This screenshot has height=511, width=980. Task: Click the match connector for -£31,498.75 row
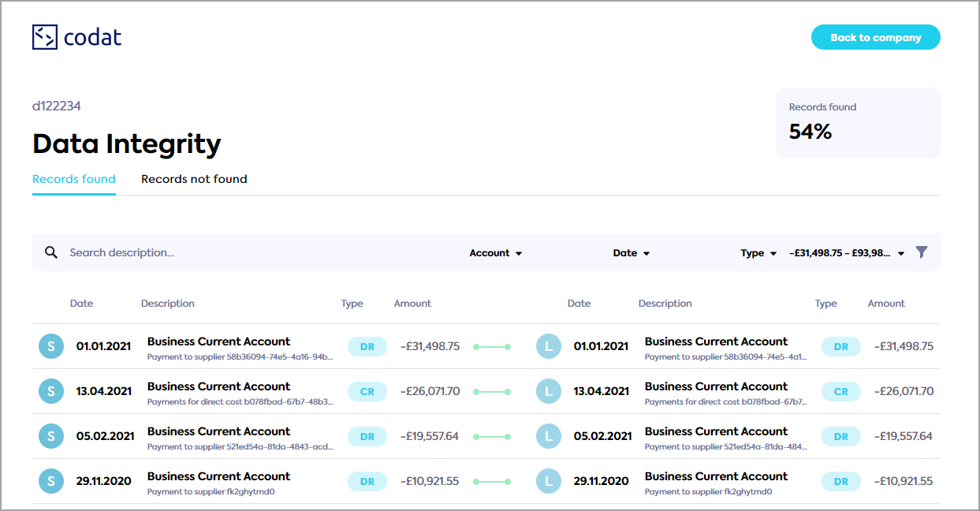pos(492,347)
